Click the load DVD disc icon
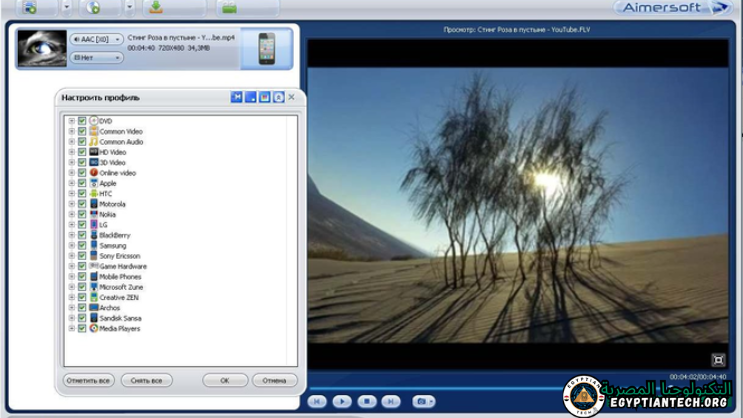 [93, 7]
